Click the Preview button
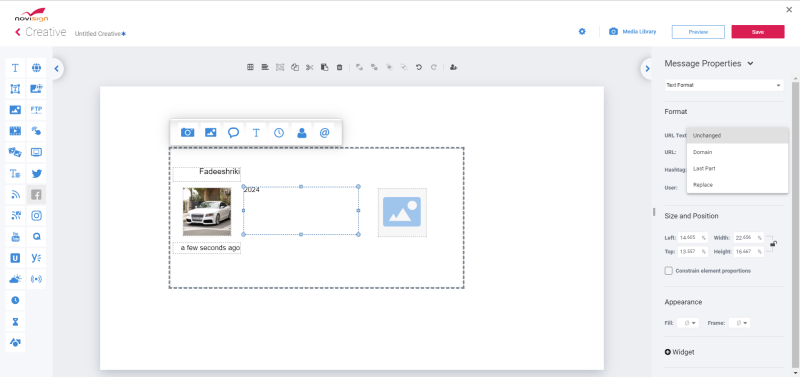 [x=698, y=32]
